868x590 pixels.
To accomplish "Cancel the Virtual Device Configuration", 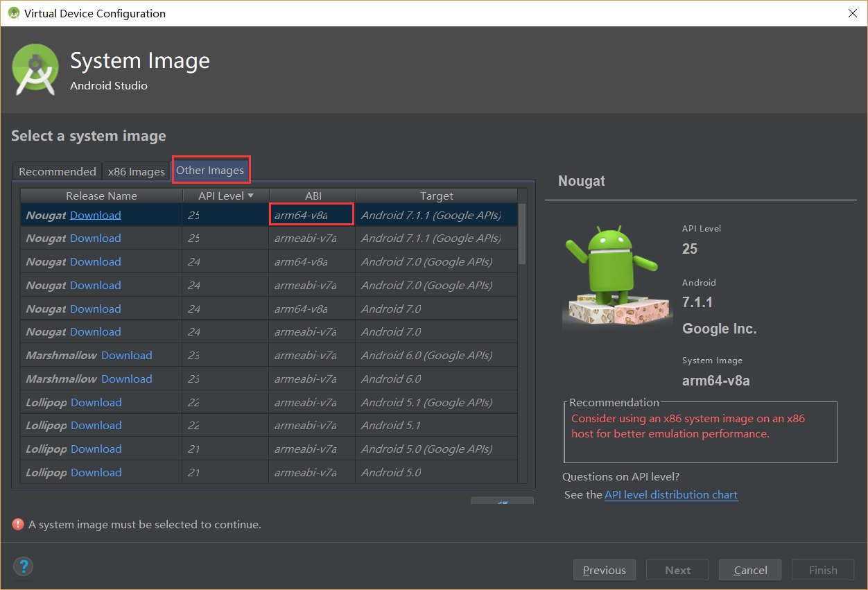I will pyautogui.click(x=749, y=569).
